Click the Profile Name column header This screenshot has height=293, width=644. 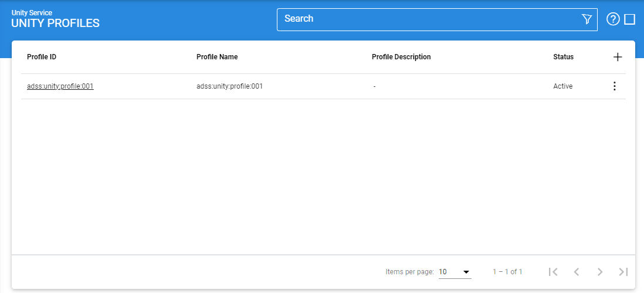coord(217,57)
